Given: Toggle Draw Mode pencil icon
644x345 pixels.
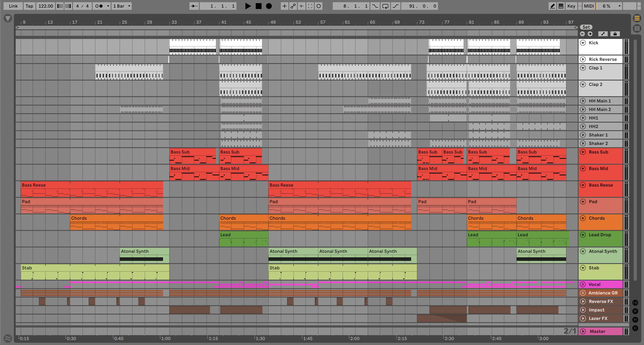Looking at the screenshot, I should 552,6.
